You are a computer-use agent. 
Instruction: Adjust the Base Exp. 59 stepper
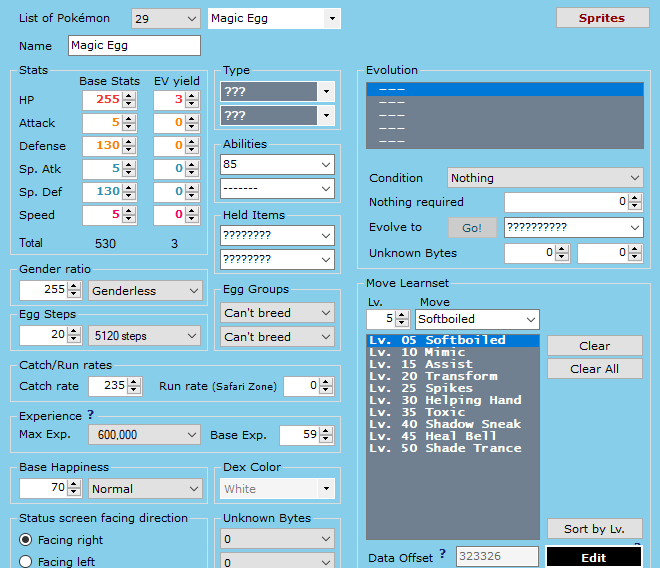326,435
